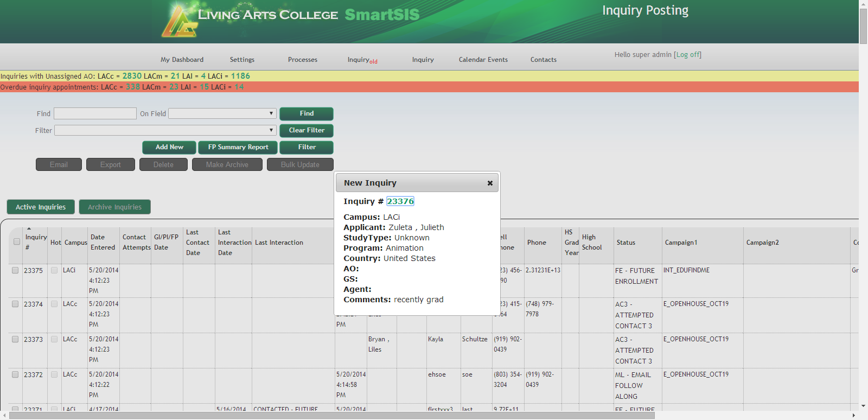Switch to the Active Inquiries tab

click(x=41, y=207)
